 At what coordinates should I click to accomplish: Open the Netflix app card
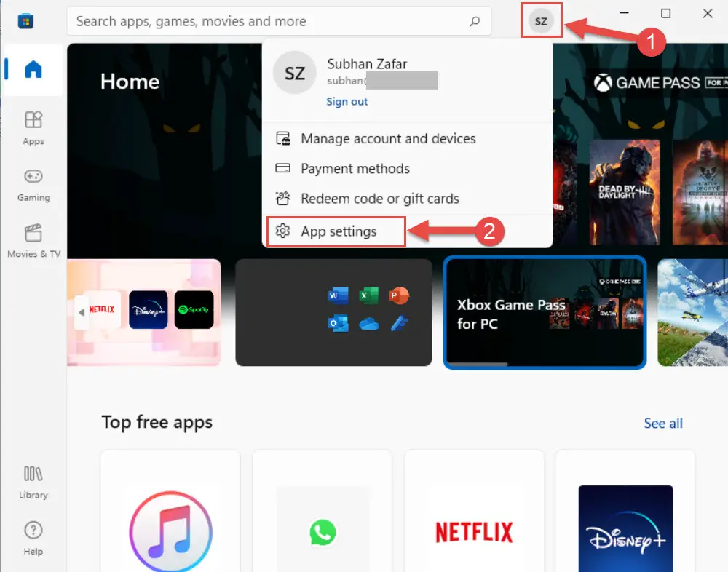[474, 511]
